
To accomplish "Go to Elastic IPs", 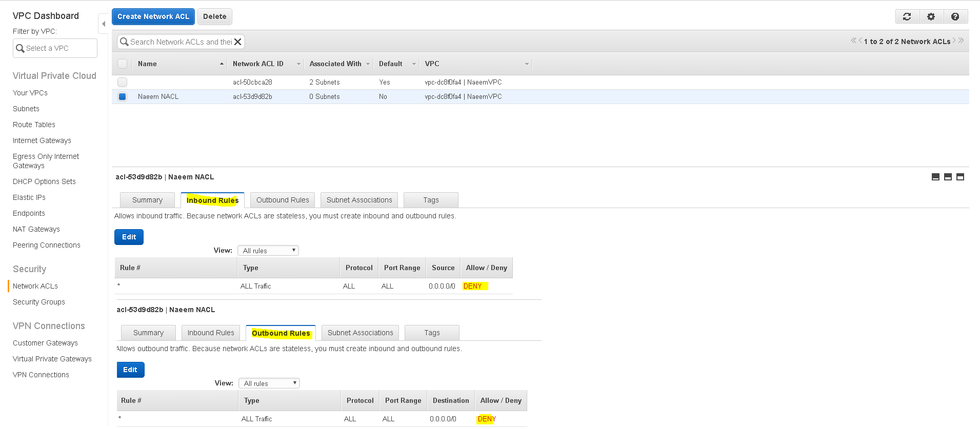I will coord(29,197).
